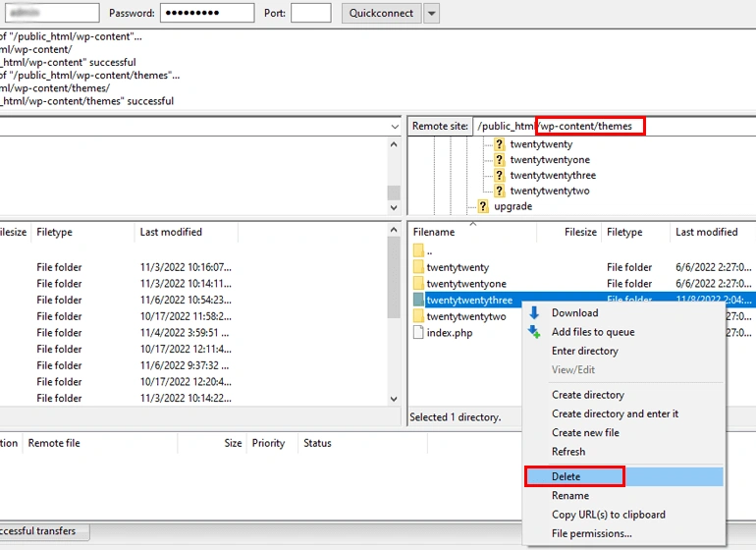Viewport: 756px width, 550px height.
Task: Sort local list by Filetype header
Action: pos(82,232)
